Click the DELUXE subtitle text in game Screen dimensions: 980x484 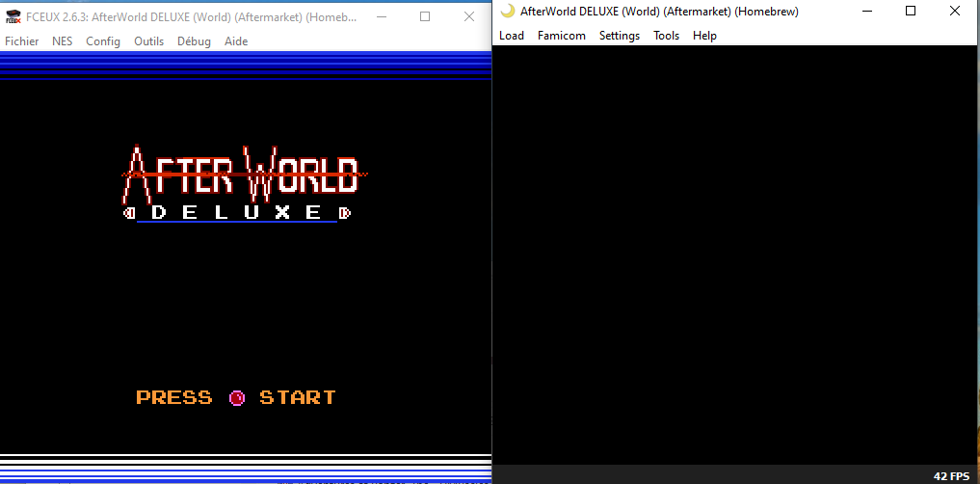pyautogui.click(x=238, y=213)
